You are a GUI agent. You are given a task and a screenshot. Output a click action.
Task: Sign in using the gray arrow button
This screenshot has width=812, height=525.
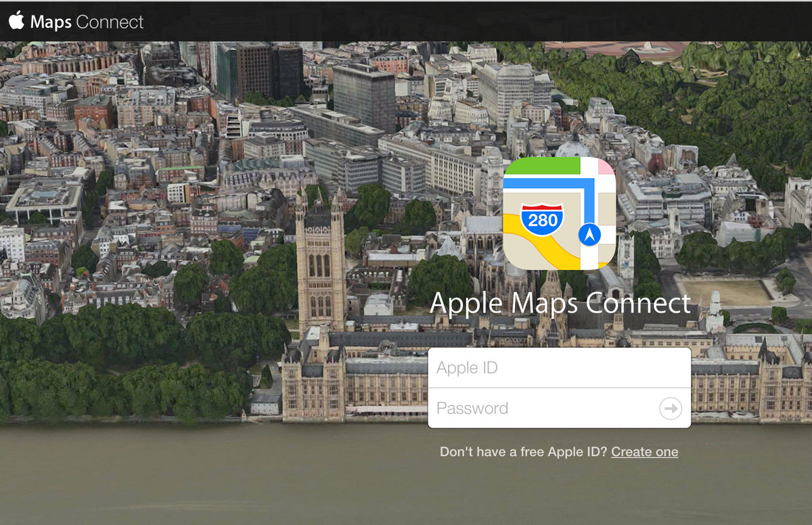[669, 408]
